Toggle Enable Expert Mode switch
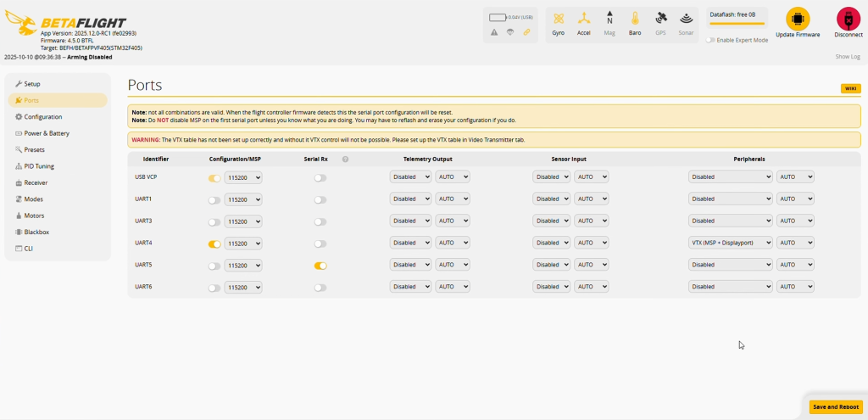 (710, 40)
